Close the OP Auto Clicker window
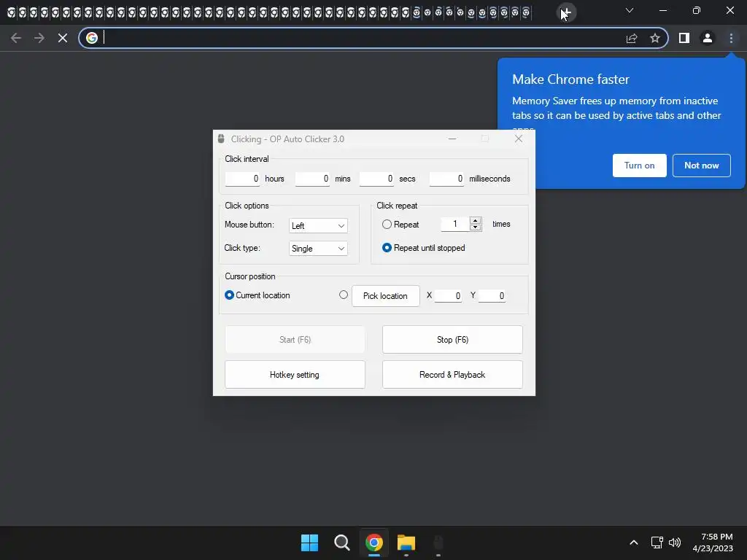747x560 pixels. pyautogui.click(x=519, y=139)
